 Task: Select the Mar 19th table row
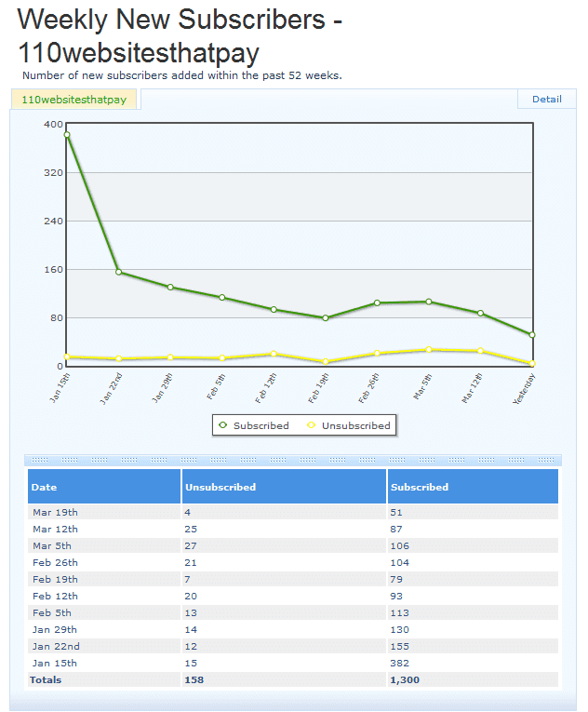coord(293,512)
